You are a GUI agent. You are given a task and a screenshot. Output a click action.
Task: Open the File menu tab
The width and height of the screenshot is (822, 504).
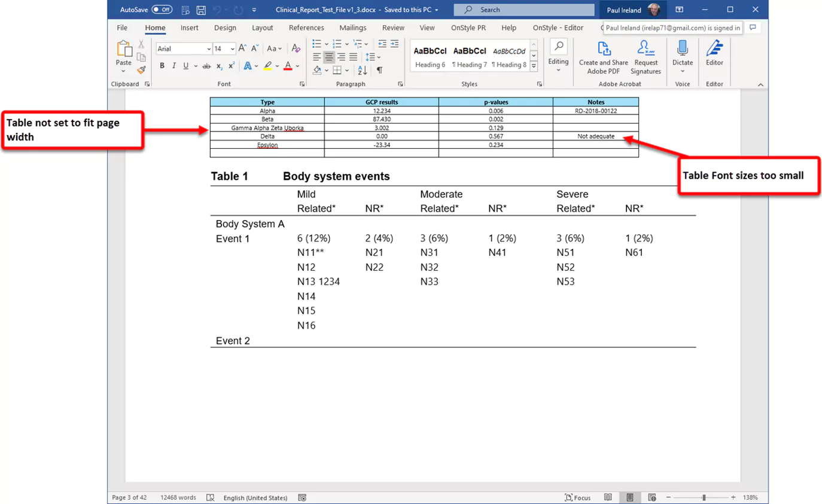(x=122, y=28)
